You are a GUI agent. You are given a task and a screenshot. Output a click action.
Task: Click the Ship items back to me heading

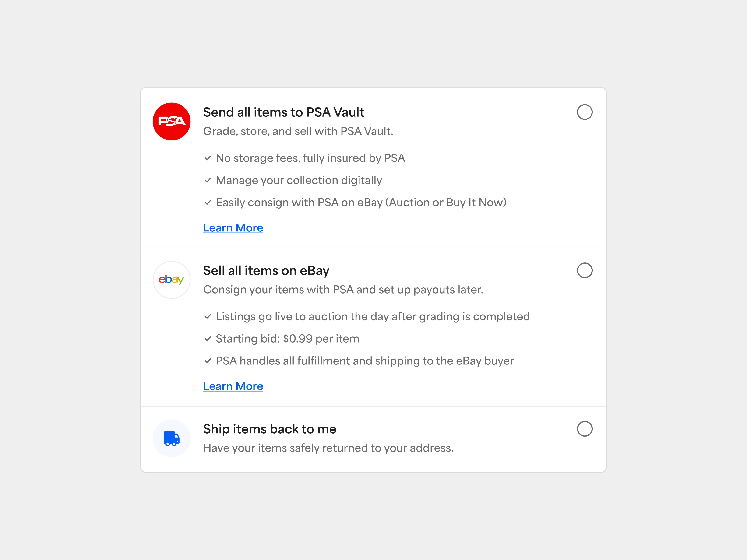(269, 429)
